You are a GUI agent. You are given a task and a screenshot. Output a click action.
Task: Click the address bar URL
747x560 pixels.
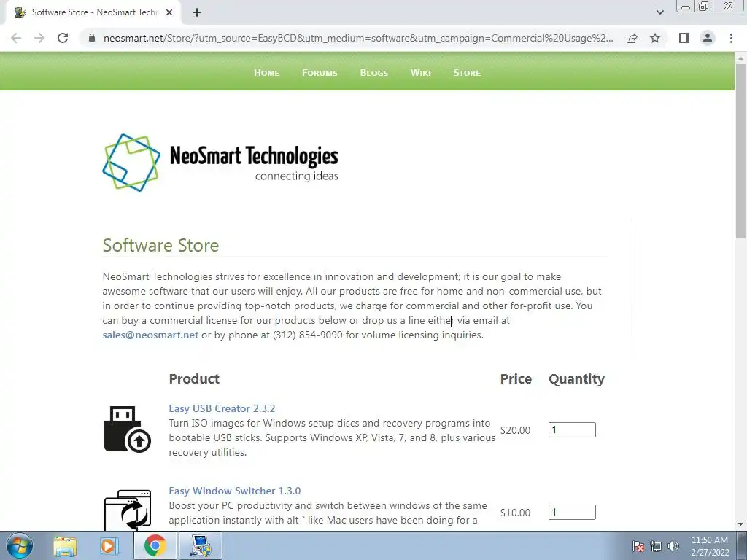coord(358,38)
